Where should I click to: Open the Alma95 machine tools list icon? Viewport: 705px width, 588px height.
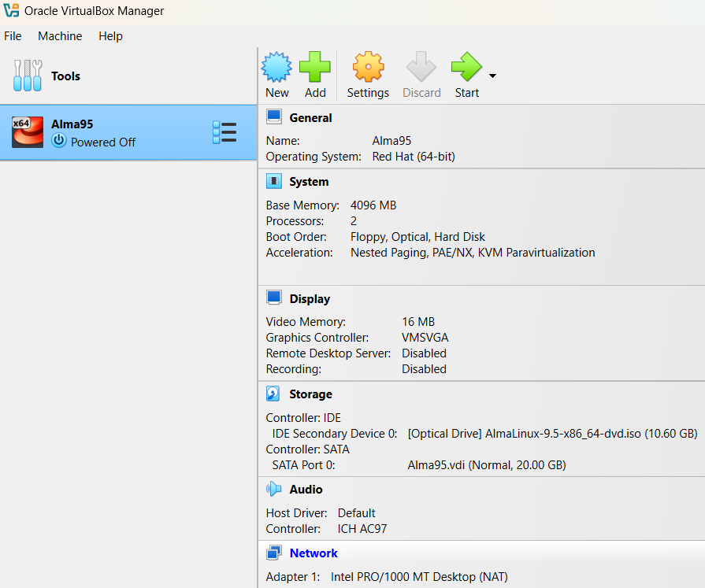(x=224, y=132)
